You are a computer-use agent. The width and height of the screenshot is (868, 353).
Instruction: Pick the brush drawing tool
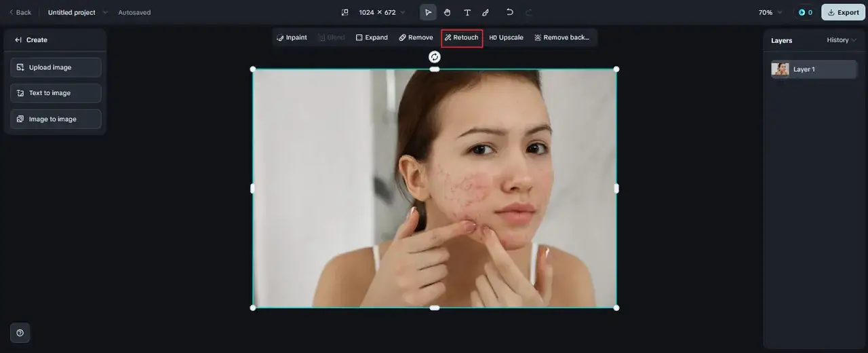point(486,12)
